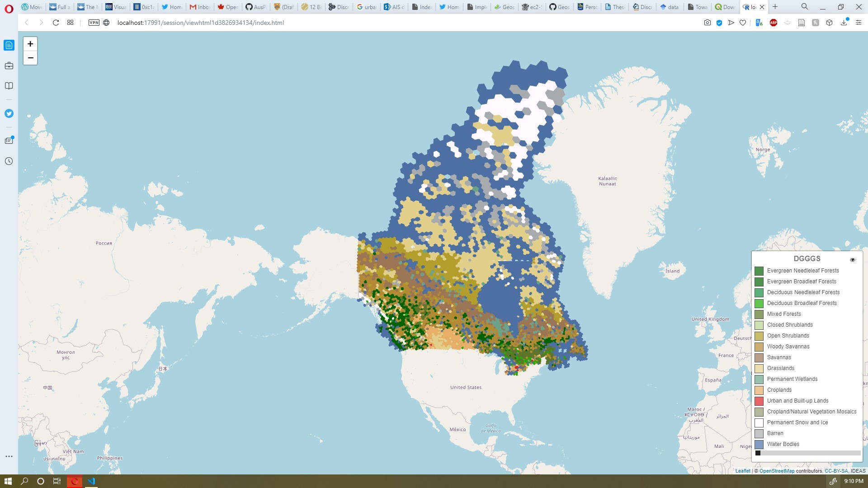This screenshot has height=488, width=868.
Task: Click Urban and Built-up Lands red swatch
Action: click(759, 401)
